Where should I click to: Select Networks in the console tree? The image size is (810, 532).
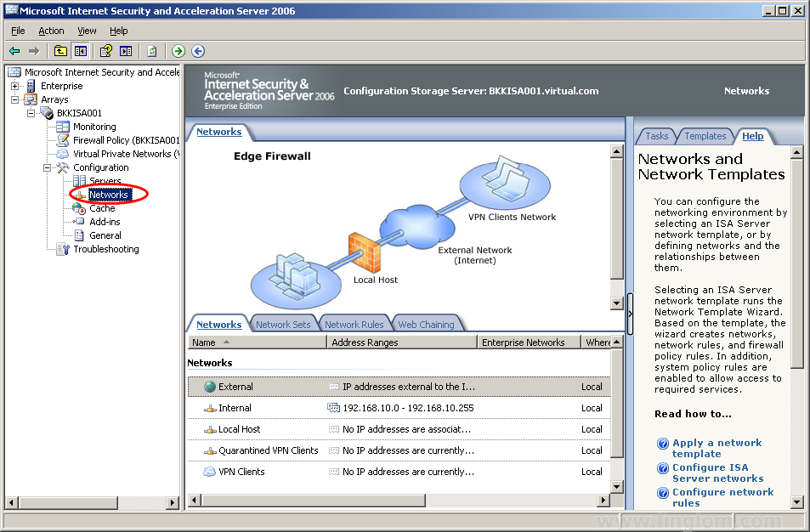[x=108, y=195]
